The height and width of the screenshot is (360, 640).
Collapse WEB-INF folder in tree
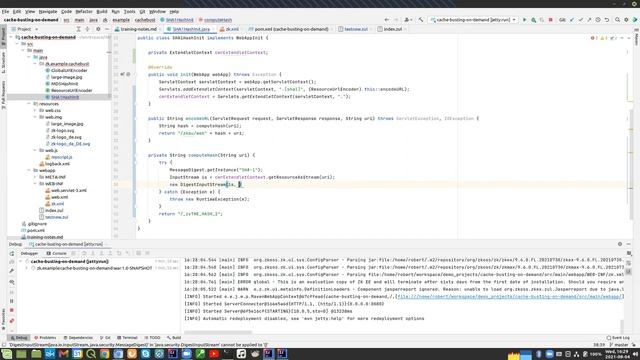(x=35, y=184)
